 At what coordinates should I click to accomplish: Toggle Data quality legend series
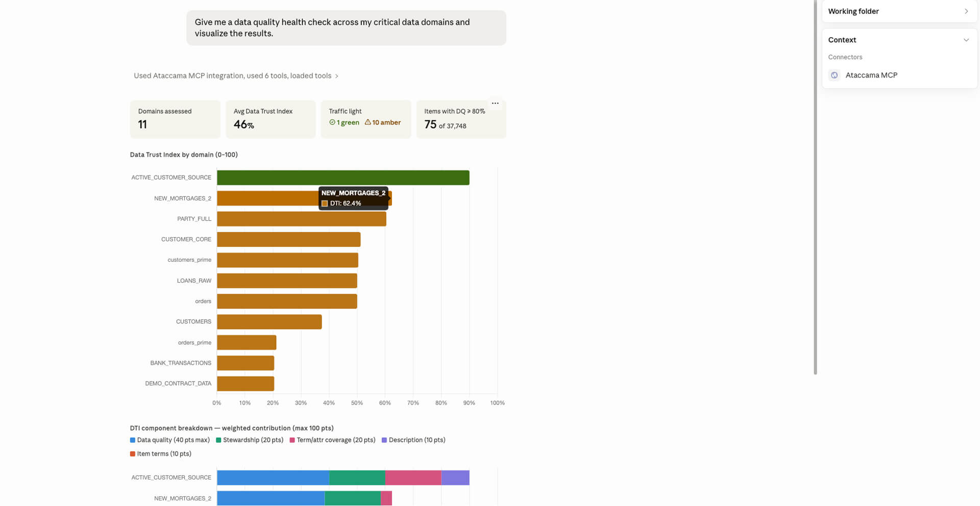coord(170,440)
